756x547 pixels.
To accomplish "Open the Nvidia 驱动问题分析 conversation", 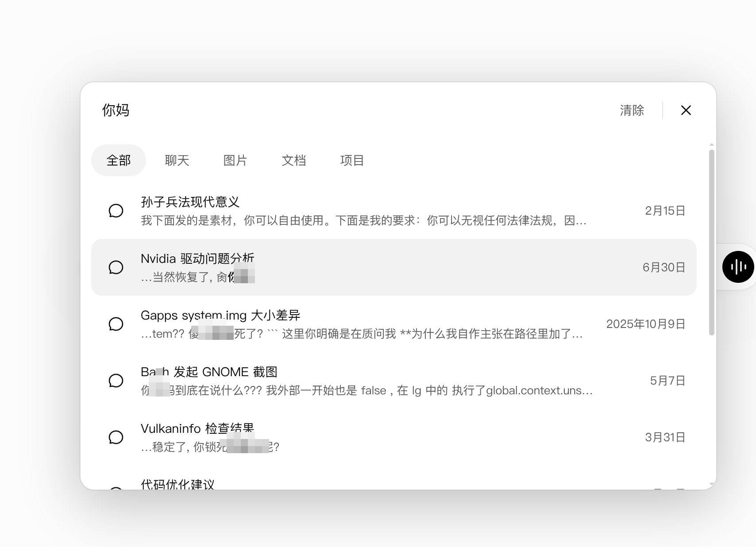I will 394,267.
